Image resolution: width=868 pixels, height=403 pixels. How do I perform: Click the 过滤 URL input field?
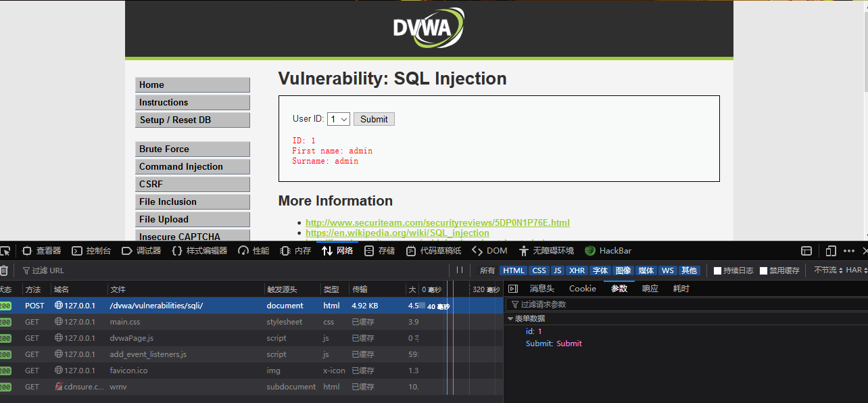coord(233,270)
